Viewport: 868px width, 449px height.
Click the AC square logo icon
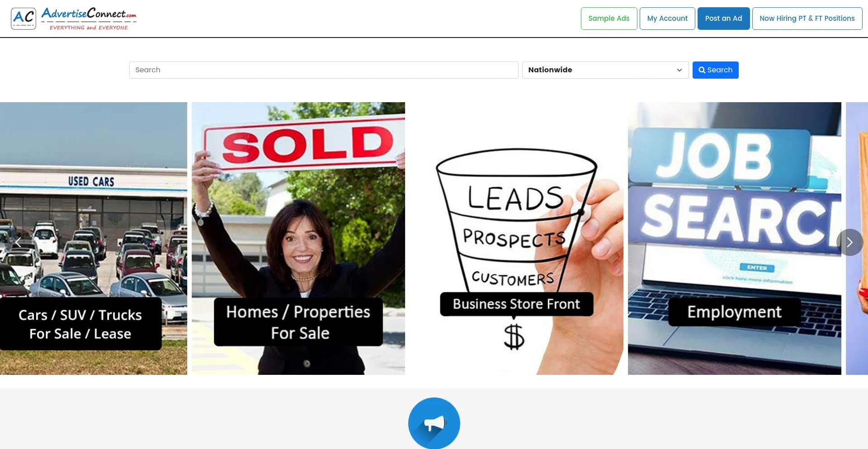[x=24, y=19]
